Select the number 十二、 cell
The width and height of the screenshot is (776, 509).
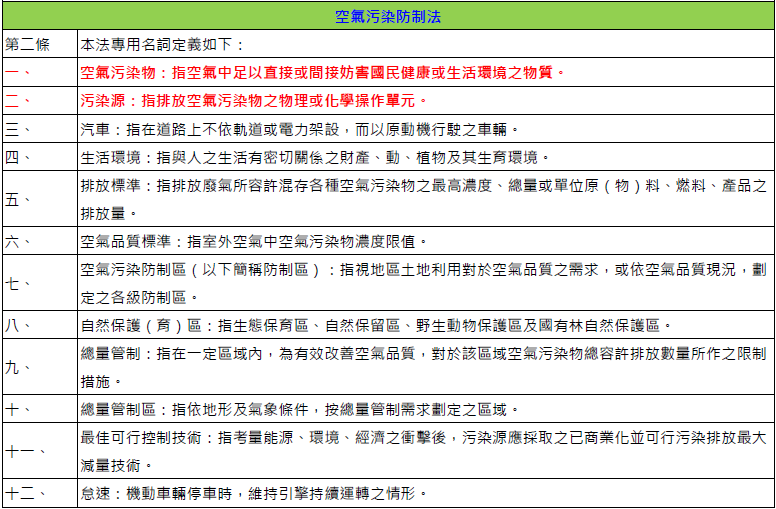pyautogui.click(x=40, y=493)
